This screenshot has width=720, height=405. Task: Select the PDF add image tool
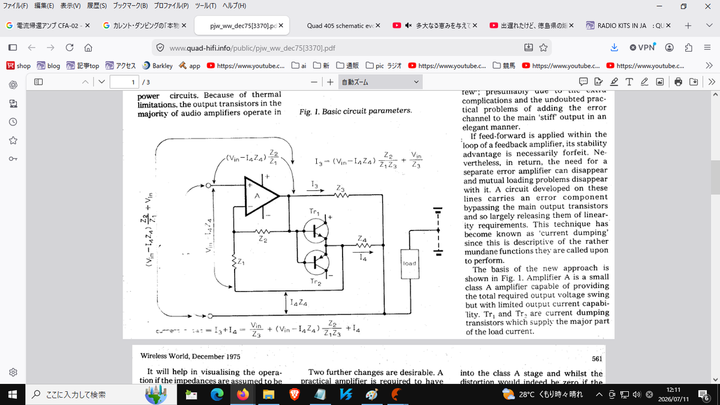[x=660, y=82]
